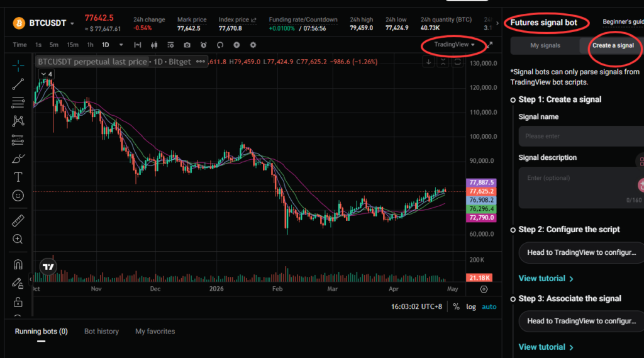Select the 5m time interval

pos(54,45)
